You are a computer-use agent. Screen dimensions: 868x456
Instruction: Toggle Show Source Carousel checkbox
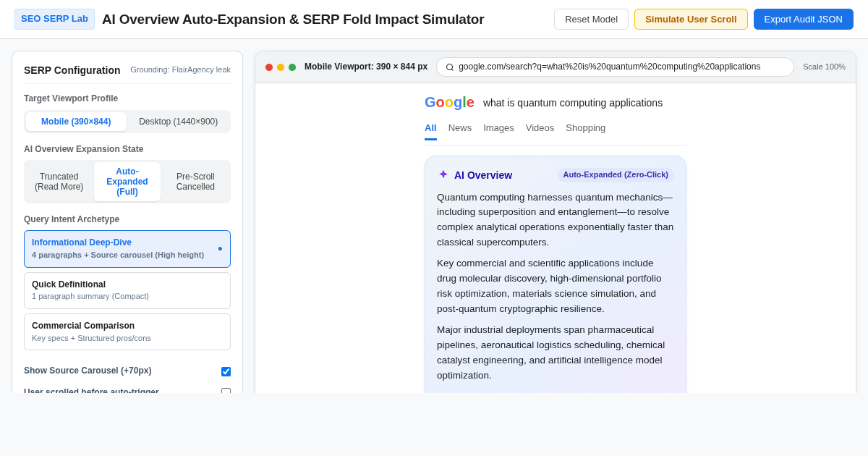pyautogui.click(x=226, y=371)
